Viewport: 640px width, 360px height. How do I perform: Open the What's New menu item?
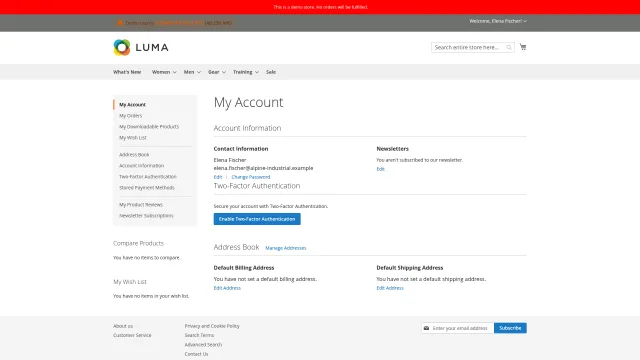(127, 72)
